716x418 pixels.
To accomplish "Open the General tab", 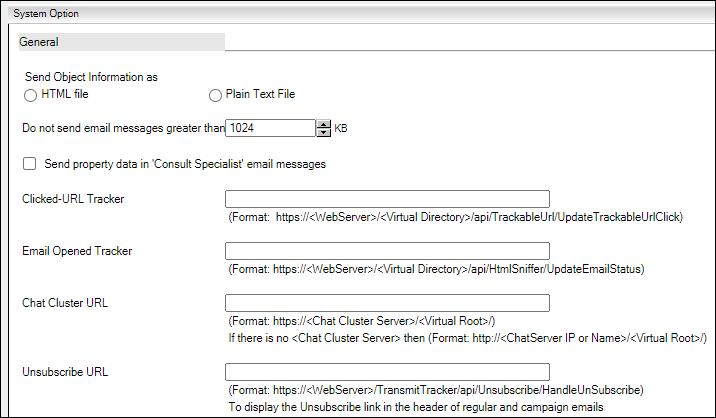I will click(121, 42).
